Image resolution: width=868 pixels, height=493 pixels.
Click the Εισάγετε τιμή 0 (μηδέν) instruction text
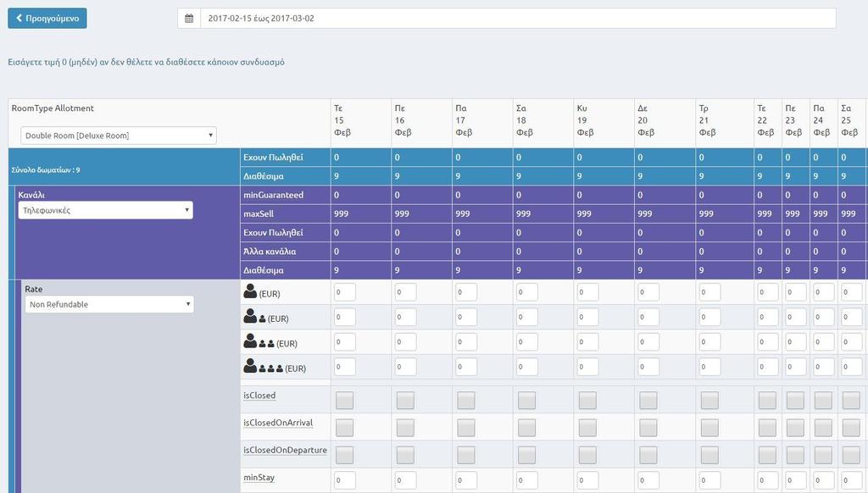146,62
